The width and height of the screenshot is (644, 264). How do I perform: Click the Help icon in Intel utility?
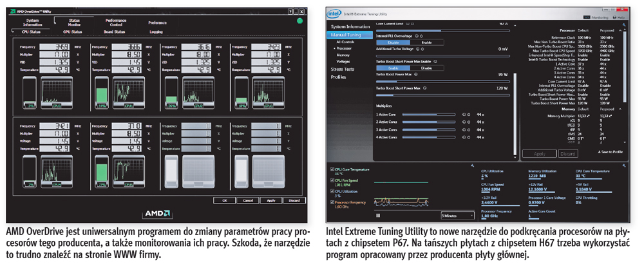pyautogui.click(x=616, y=17)
